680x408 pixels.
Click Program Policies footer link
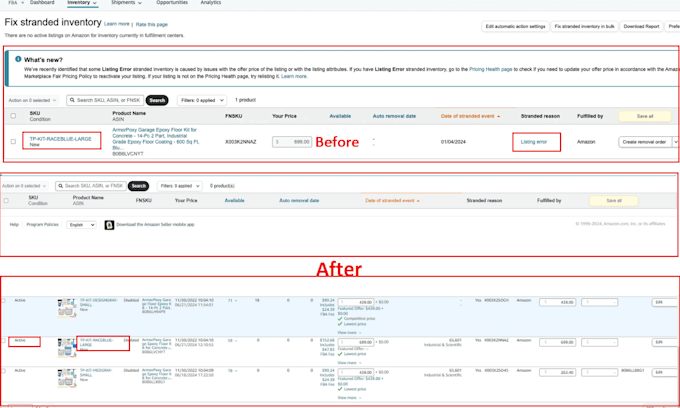[x=42, y=225]
